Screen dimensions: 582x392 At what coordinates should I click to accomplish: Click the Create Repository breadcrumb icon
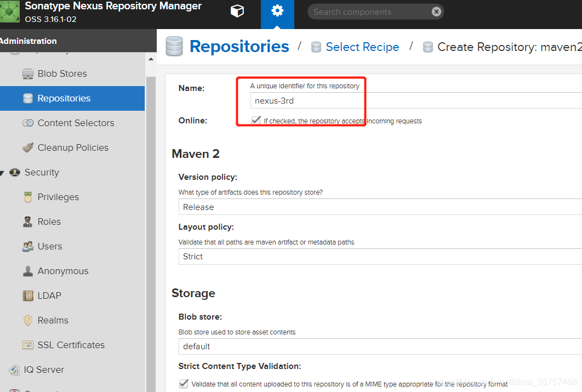tap(428, 47)
